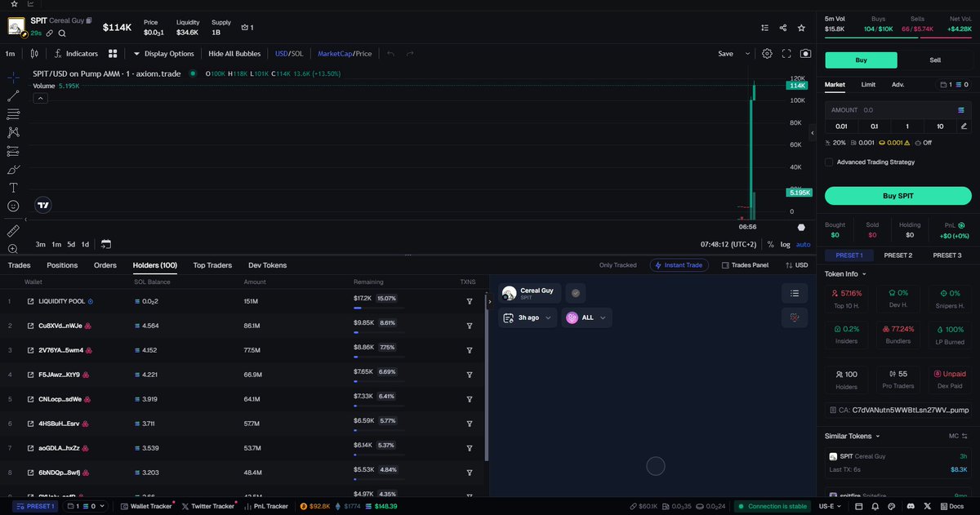Open the go-to-date calendar icon
This screenshot has width=980, height=515.
[106, 244]
